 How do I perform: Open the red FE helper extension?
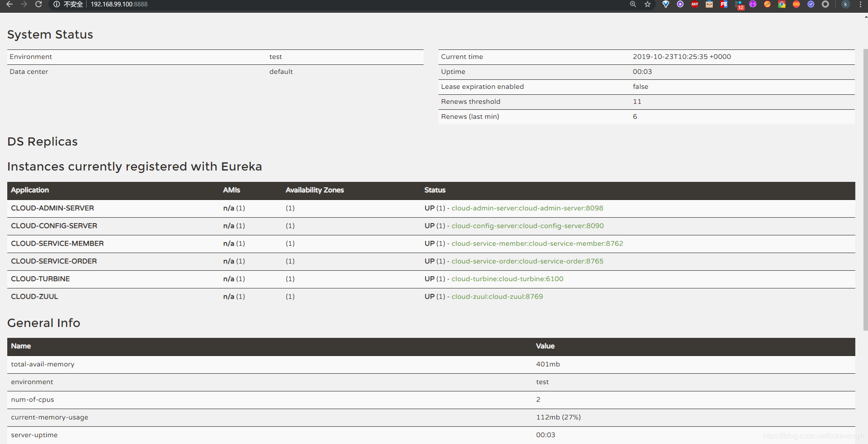[724, 4]
